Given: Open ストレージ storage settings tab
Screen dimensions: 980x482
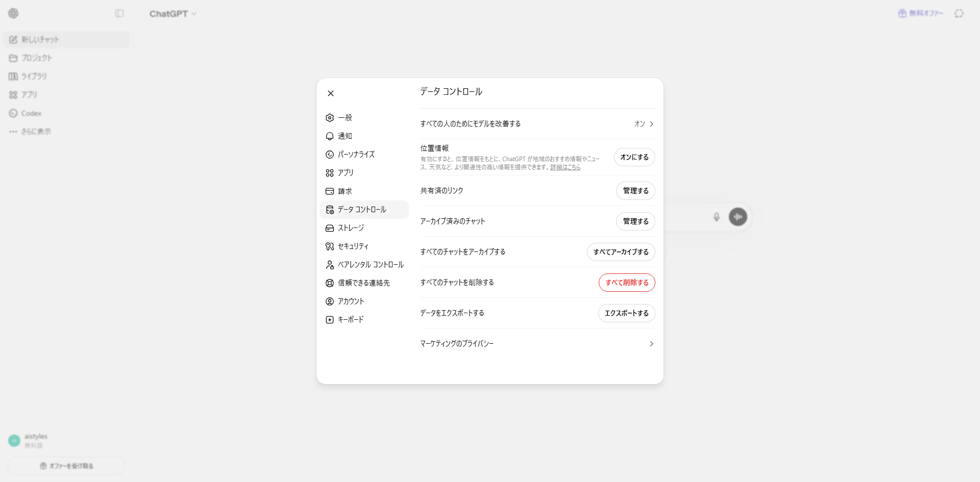Looking at the screenshot, I should pos(364,228).
